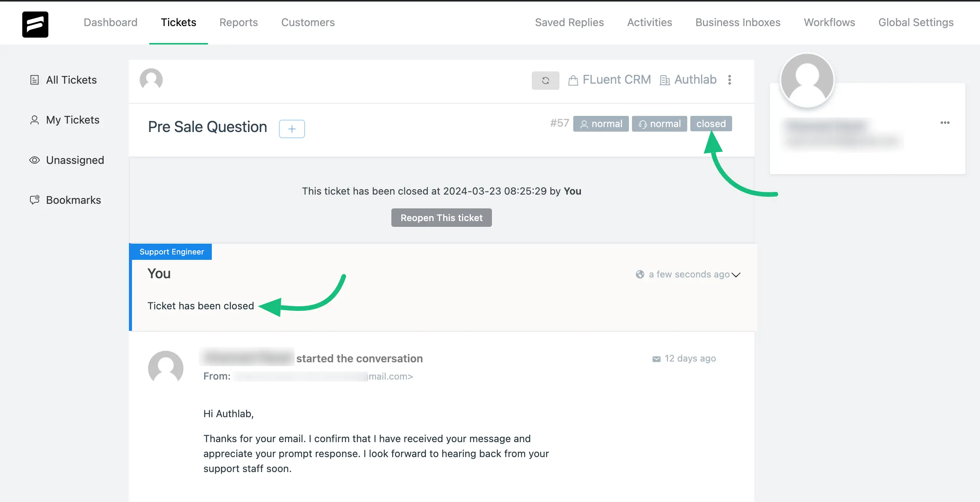This screenshot has height=502, width=980.
Task: Click the Tickets navigation tab
Action: click(178, 22)
